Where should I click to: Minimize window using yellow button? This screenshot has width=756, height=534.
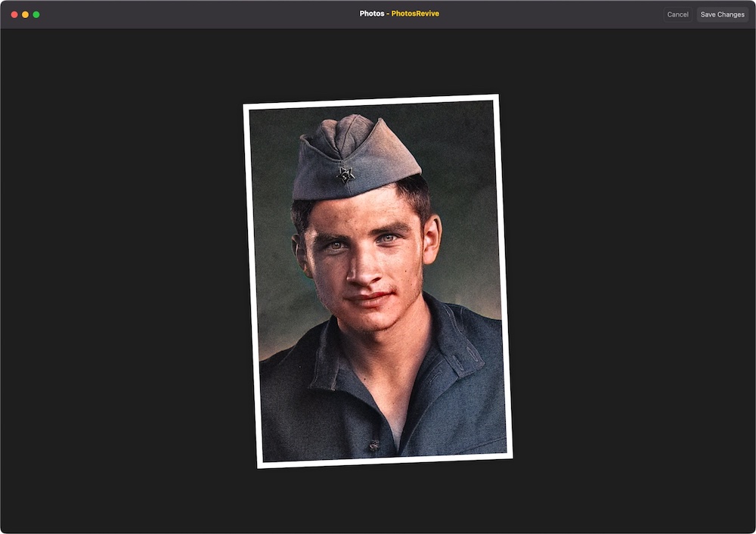[x=25, y=14]
